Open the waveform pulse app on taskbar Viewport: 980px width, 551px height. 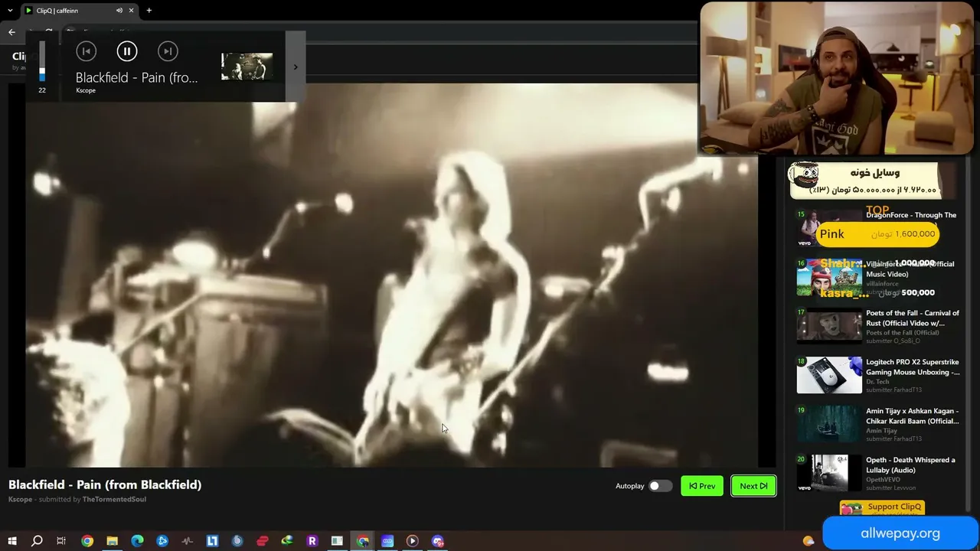(x=188, y=541)
